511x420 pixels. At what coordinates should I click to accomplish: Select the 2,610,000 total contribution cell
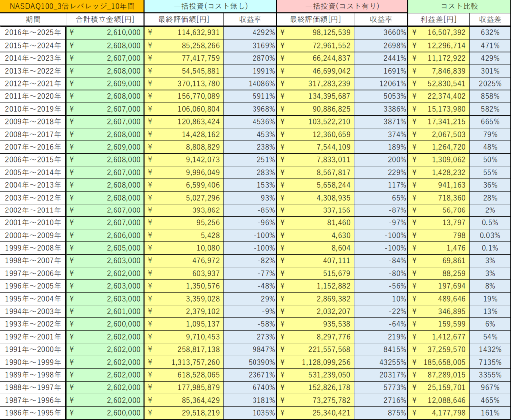click(105, 32)
